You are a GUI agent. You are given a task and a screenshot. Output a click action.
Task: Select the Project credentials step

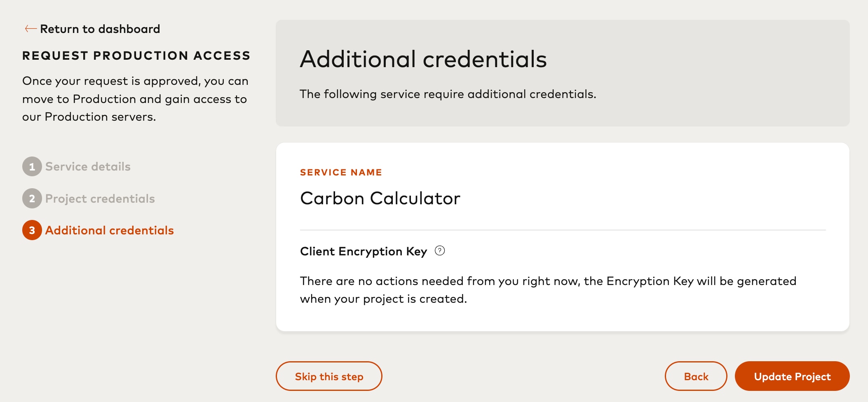click(100, 199)
